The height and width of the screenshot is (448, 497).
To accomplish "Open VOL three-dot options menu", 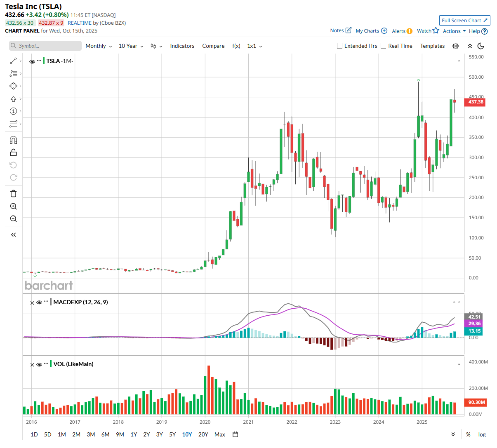I will [46, 364].
